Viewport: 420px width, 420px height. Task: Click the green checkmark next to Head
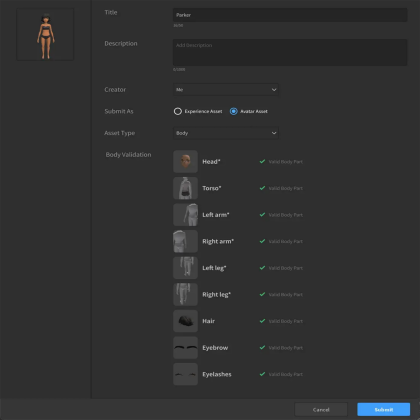(262, 161)
